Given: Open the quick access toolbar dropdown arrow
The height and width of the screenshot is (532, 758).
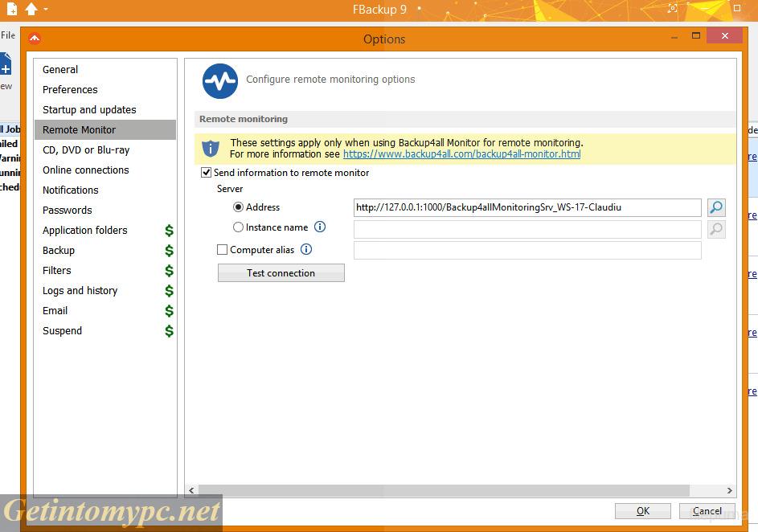Looking at the screenshot, I should tap(45, 10).
